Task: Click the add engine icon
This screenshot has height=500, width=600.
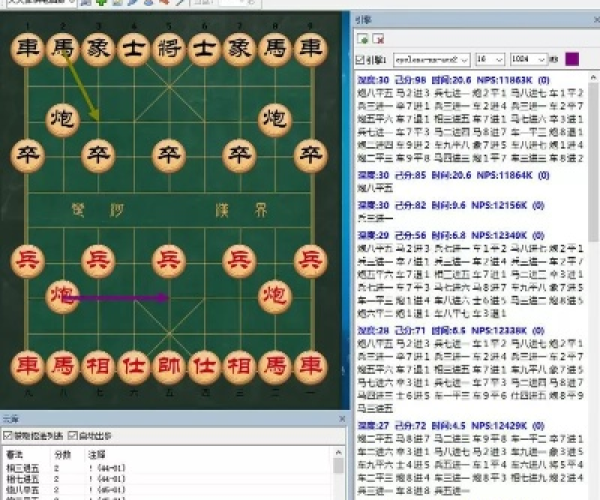Action: pyautogui.click(x=362, y=39)
